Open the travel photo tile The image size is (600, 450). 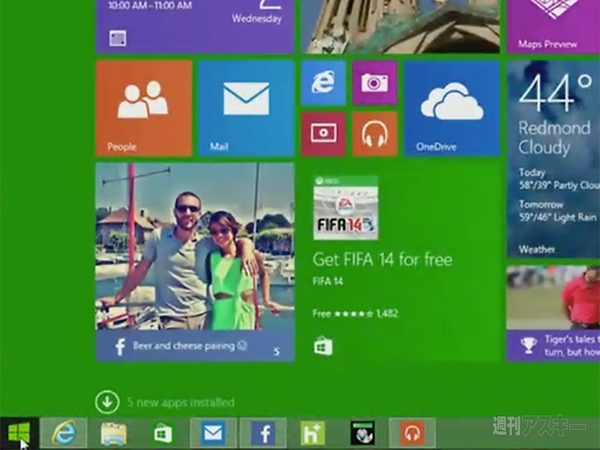click(x=401, y=26)
